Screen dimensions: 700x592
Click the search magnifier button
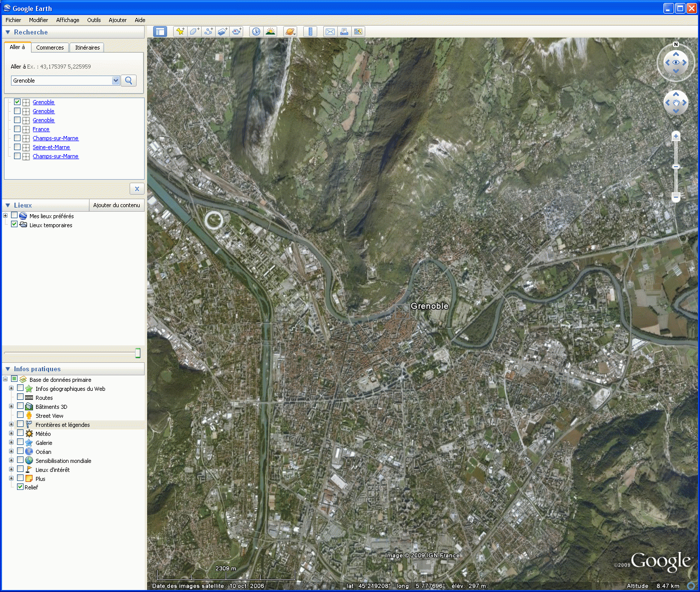point(129,81)
